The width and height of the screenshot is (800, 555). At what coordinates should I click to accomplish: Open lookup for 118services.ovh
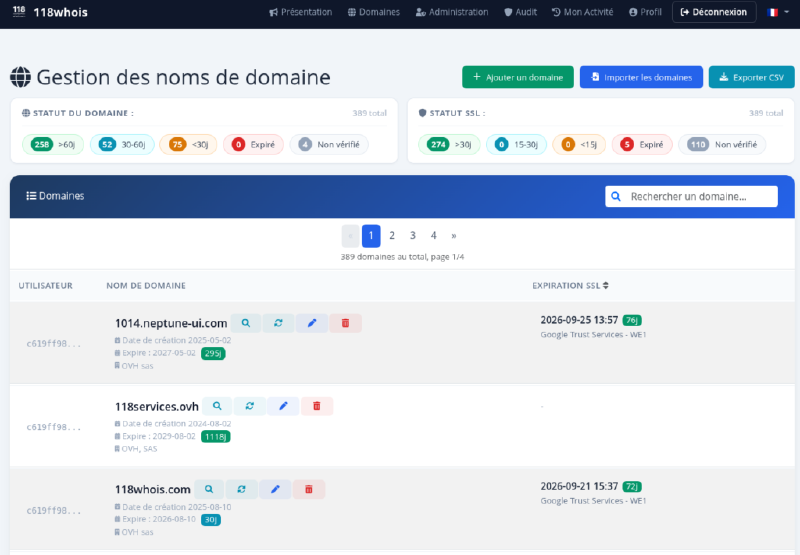pos(217,406)
